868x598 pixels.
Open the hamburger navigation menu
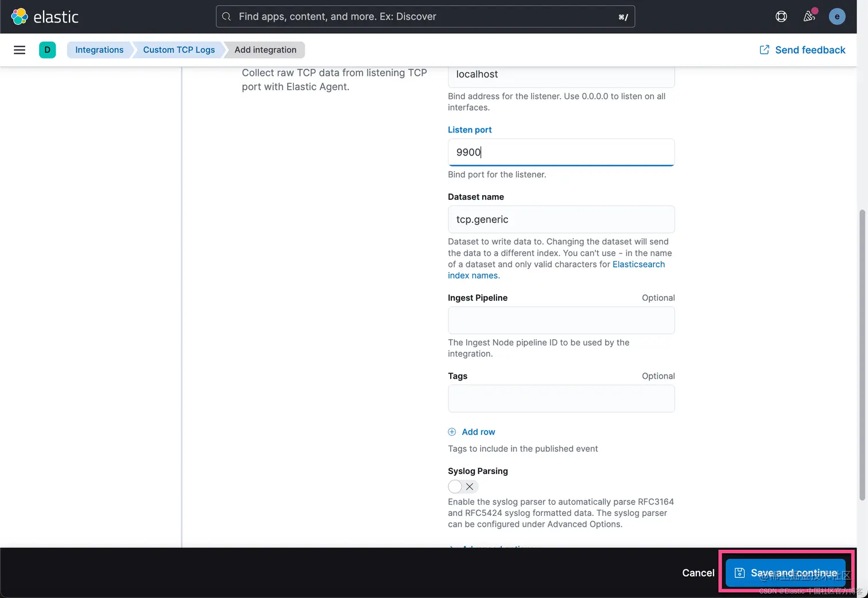[20, 50]
